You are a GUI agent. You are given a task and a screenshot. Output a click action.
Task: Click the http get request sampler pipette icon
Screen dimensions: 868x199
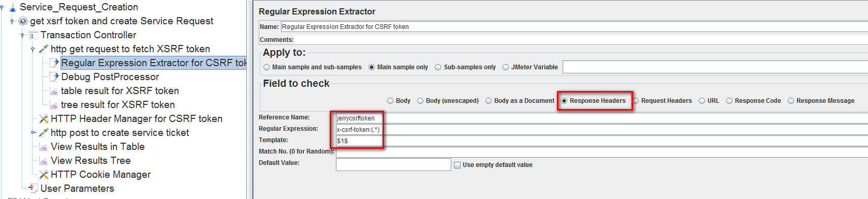(43, 49)
